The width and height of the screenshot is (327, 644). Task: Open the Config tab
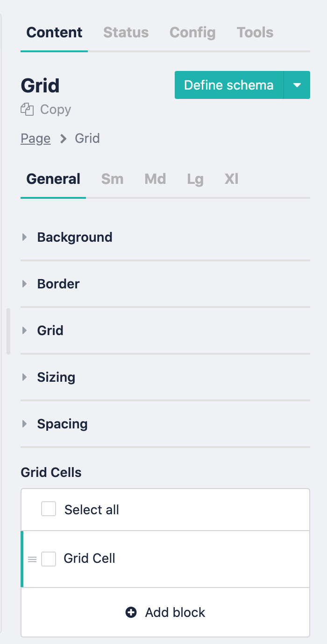coord(192,32)
